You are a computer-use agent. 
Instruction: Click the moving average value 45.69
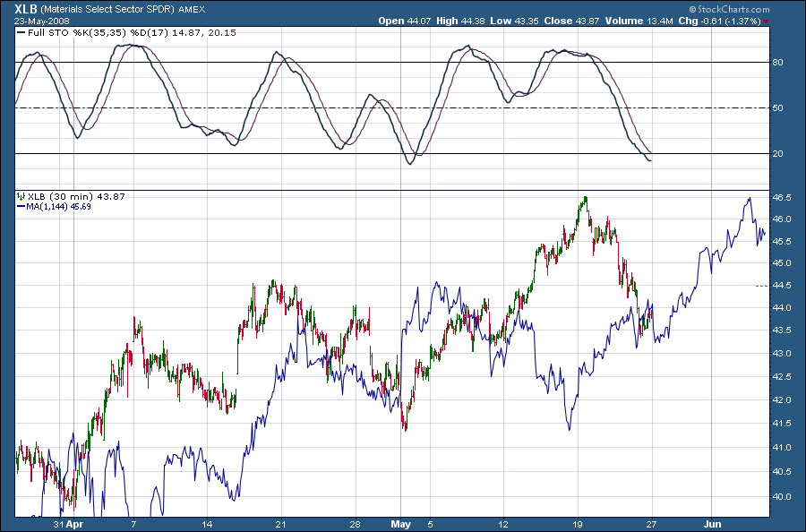(81, 207)
